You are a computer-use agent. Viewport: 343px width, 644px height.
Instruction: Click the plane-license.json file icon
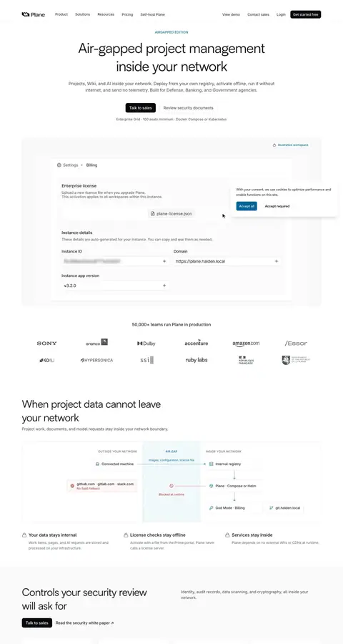click(153, 213)
